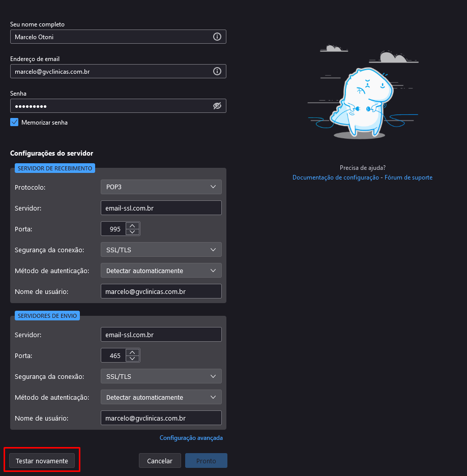Increase incoming port 995 with up arrow
The image size is (467, 476).
tap(132, 226)
